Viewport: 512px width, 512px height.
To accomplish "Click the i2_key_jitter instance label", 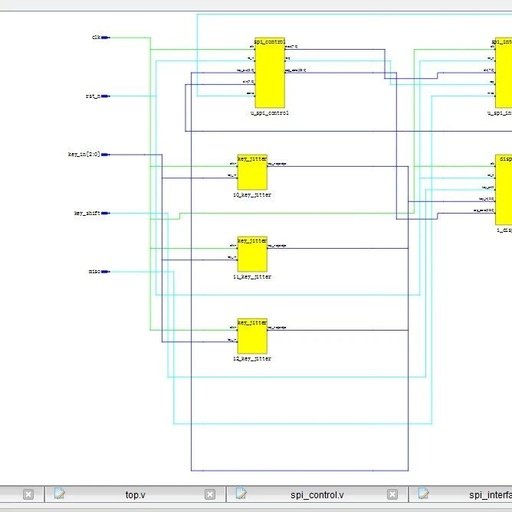I will click(x=252, y=359).
